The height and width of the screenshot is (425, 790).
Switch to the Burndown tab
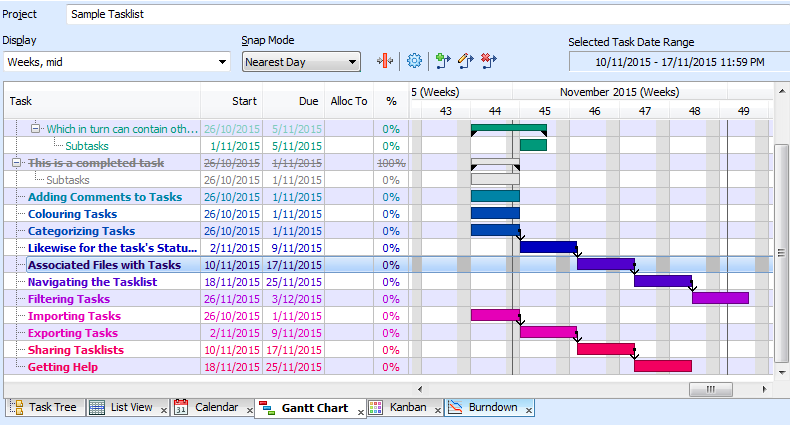click(489, 407)
